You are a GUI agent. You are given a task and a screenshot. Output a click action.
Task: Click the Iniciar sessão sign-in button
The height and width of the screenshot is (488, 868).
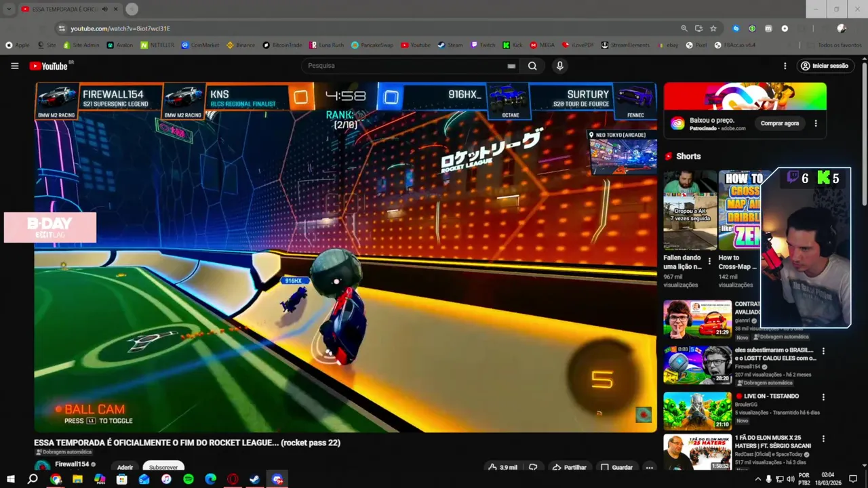pyautogui.click(x=824, y=66)
